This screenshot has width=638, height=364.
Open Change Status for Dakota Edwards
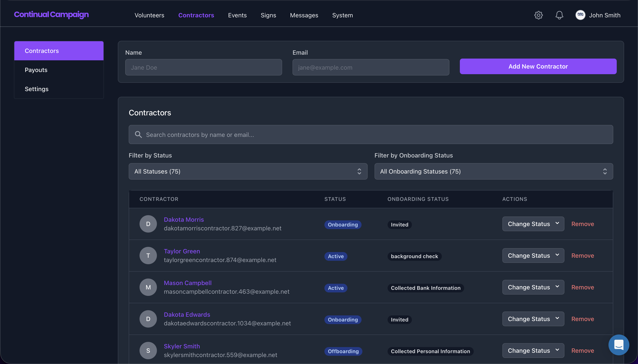coord(533,319)
